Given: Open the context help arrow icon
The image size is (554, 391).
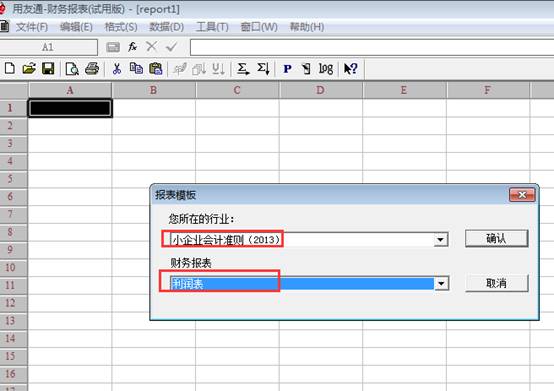Looking at the screenshot, I should click(x=350, y=69).
